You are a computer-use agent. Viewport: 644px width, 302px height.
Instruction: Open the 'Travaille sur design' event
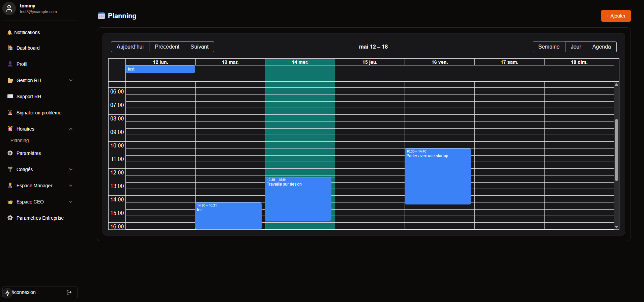coord(298,199)
